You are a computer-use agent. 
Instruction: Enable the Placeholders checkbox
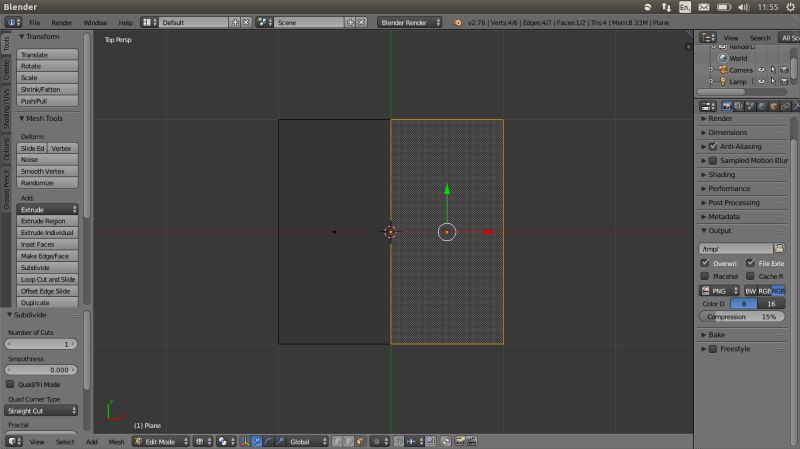point(705,276)
